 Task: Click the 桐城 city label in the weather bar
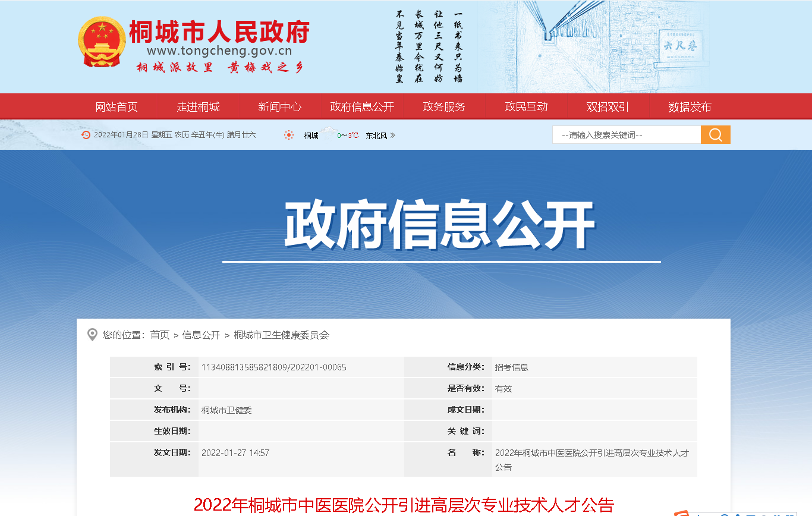pyautogui.click(x=311, y=136)
